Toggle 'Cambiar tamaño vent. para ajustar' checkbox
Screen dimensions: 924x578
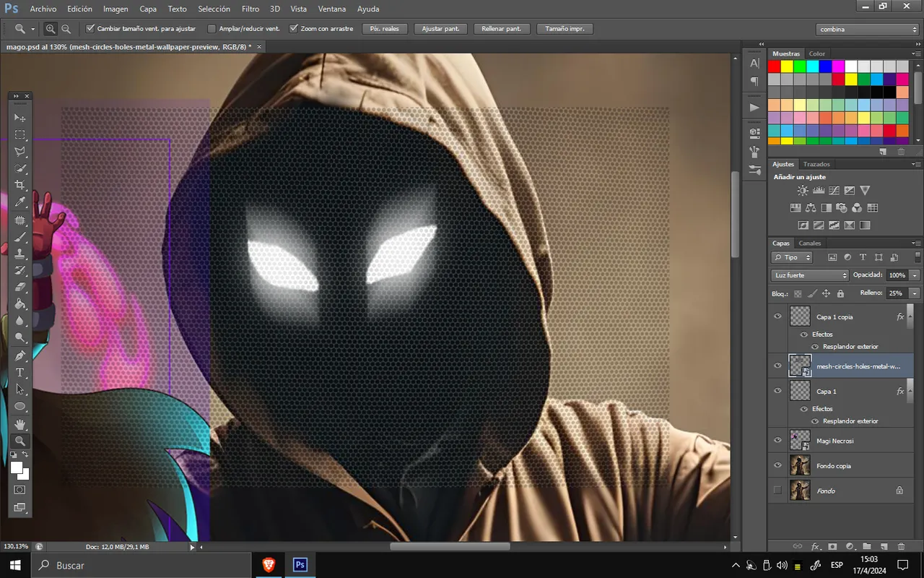(x=90, y=29)
